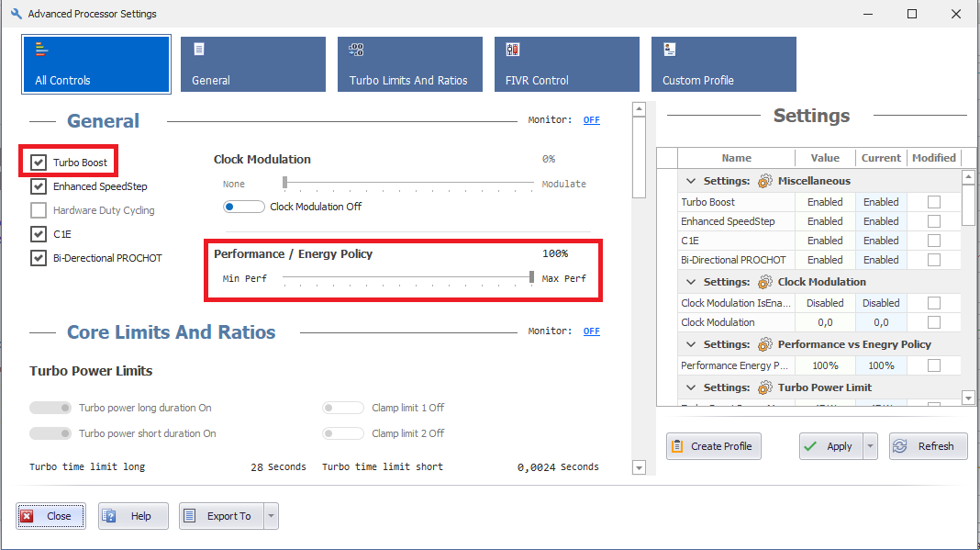Toggle the Clock Modulation Off switch
This screenshot has height=550, width=980.
coord(244,207)
